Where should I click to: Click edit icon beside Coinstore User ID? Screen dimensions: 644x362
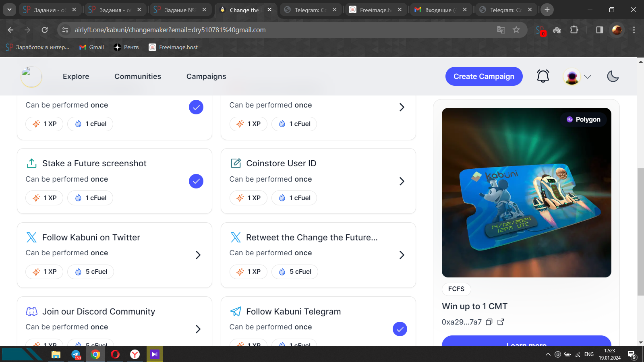(236, 163)
